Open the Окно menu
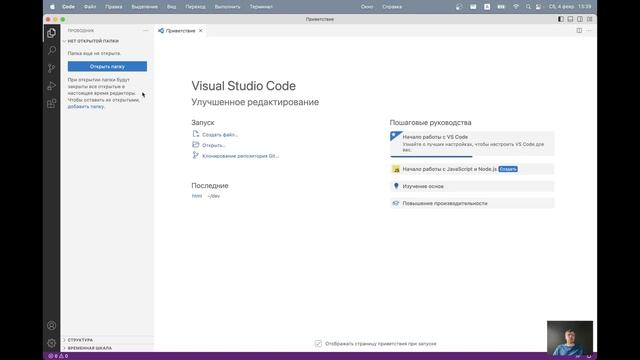The image size is (640, 360). [x=367, y=7]
